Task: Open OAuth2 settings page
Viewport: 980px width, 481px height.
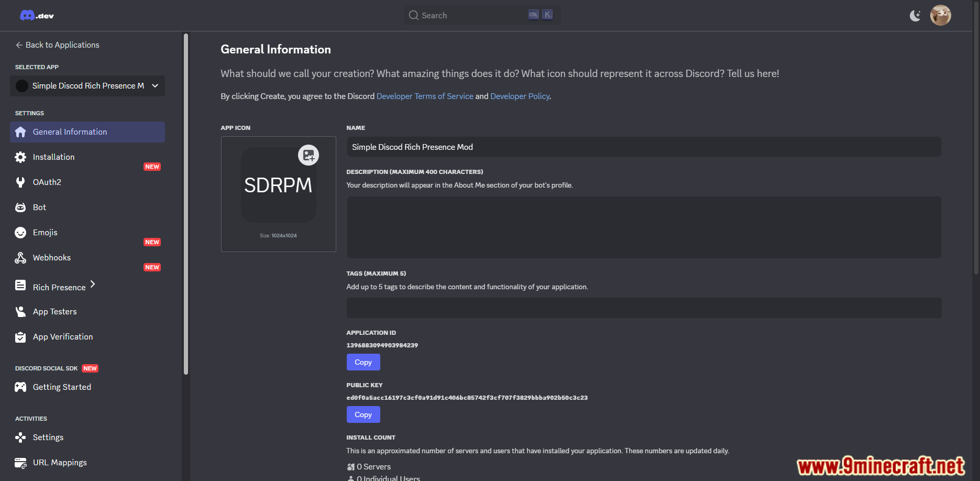Action: (x=47, y=182)
